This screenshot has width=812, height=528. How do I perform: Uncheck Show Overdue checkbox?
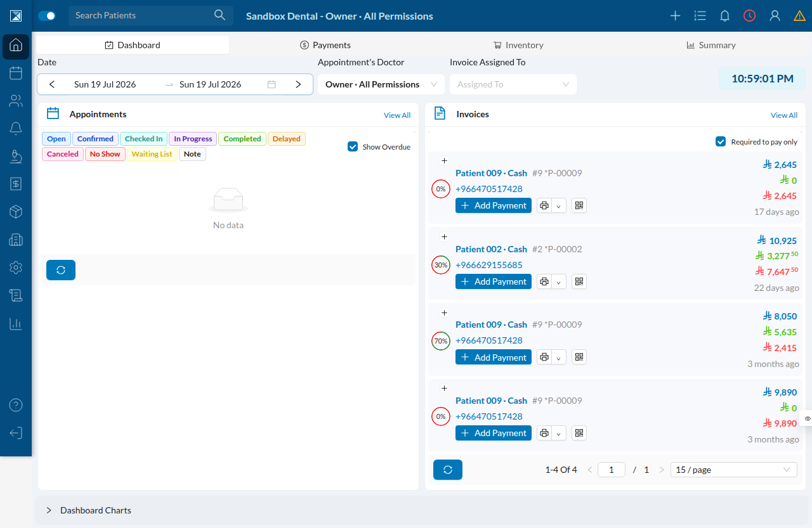click(x=353, y=146)
